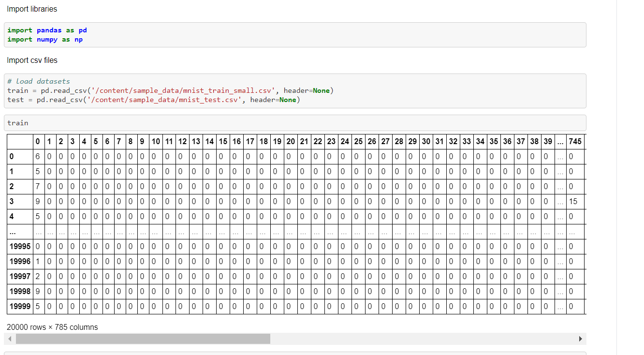Click the 'import numpy as np' line
Screen dimensions: 644x355
(45, 40)
